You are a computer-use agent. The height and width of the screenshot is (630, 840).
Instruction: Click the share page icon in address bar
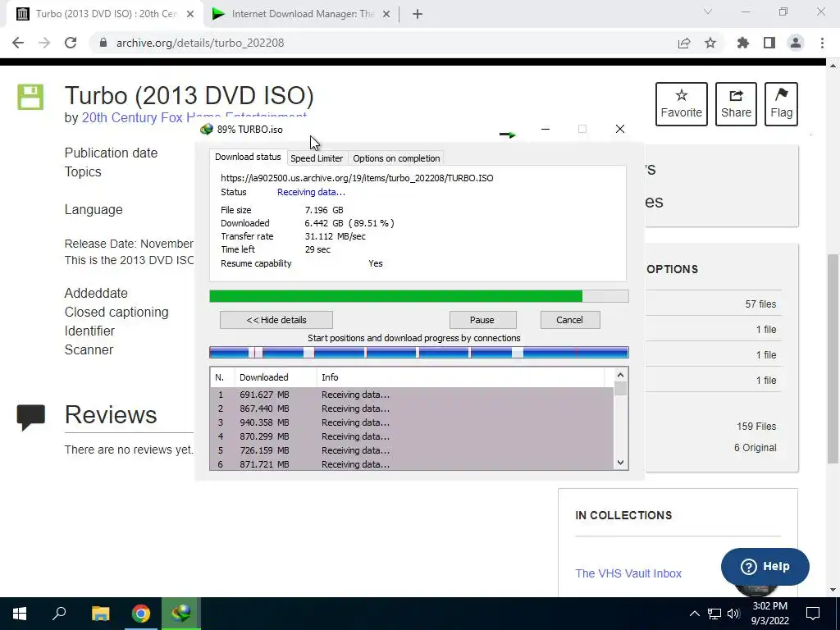[x=684, y=43]
